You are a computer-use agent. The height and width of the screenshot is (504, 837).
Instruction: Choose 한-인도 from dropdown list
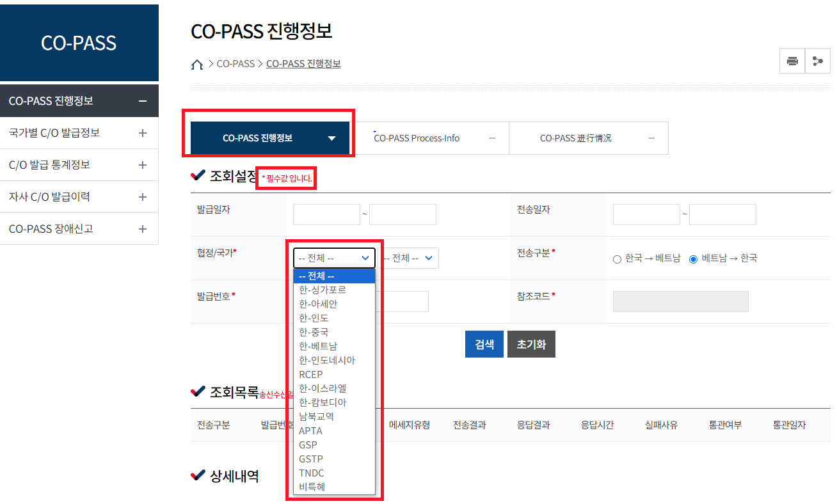click(334, 318)
